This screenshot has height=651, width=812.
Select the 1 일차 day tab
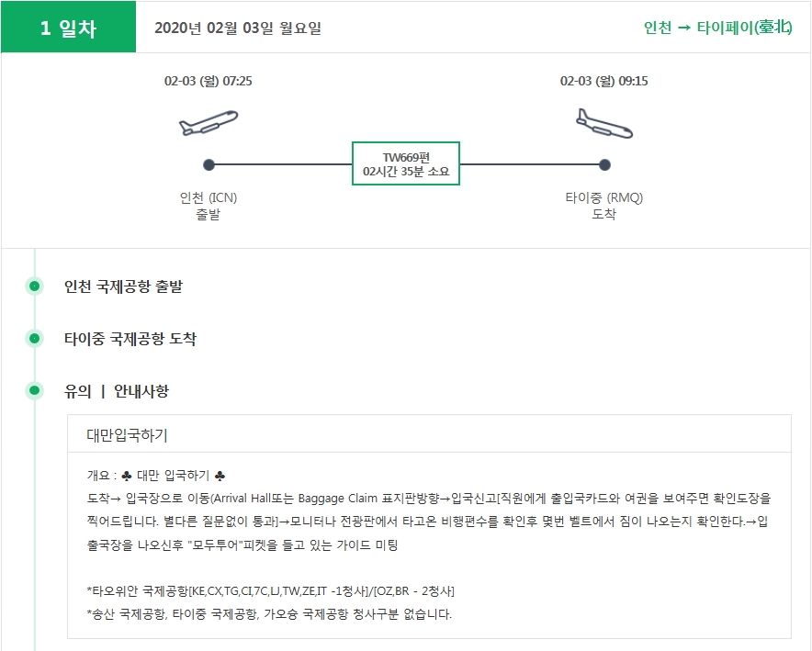coord(69,28)
